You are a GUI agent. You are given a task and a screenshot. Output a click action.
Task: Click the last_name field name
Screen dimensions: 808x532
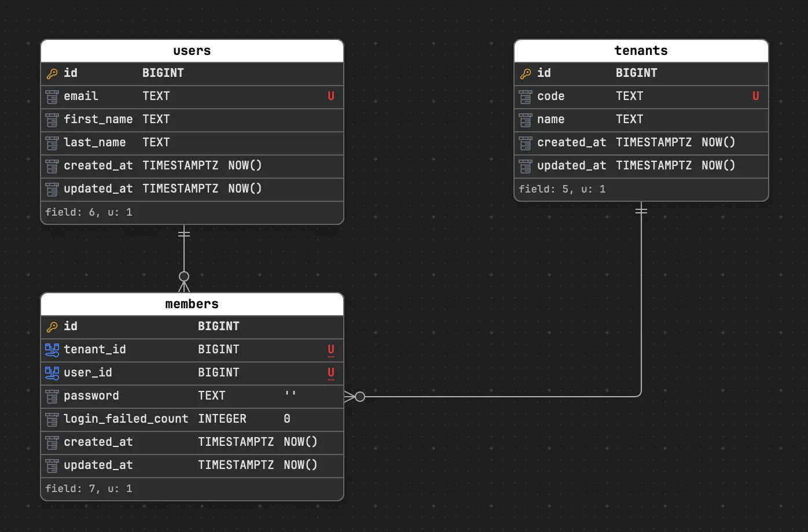[95, 142]
